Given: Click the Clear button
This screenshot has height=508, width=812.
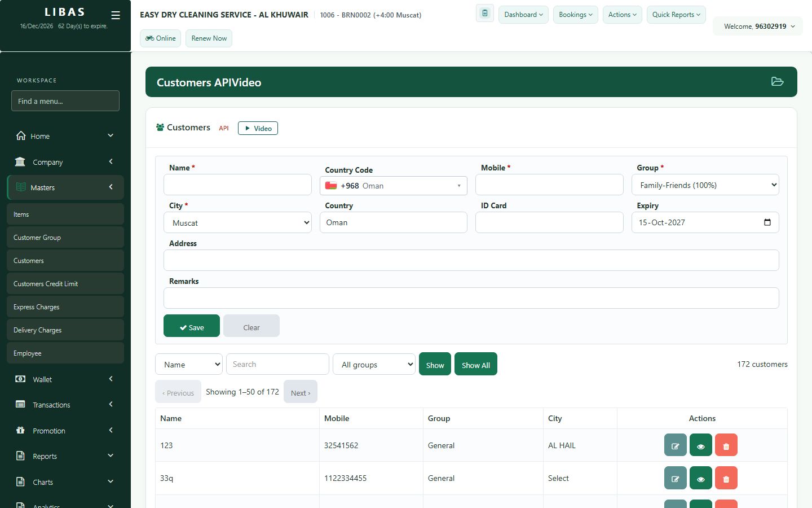Looking at the screenshot, I should coord(251,326).
